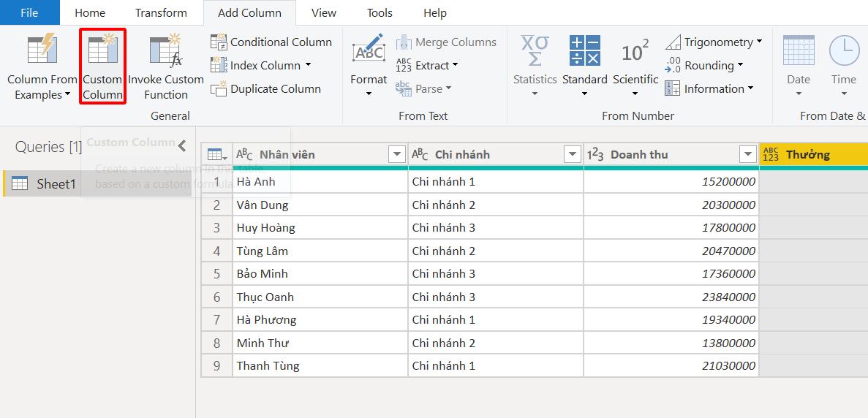Switch to the Transform ribbon tab

(x=161, y=12)
